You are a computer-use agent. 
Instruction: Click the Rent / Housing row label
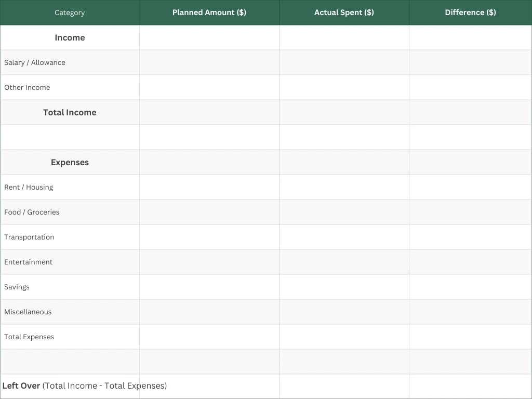29,187
